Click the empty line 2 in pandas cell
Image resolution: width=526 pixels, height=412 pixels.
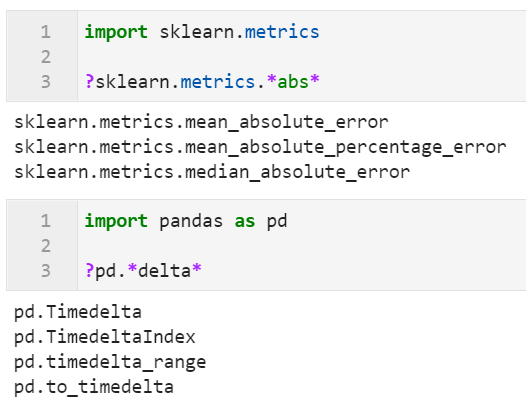(x=302, y=246)
